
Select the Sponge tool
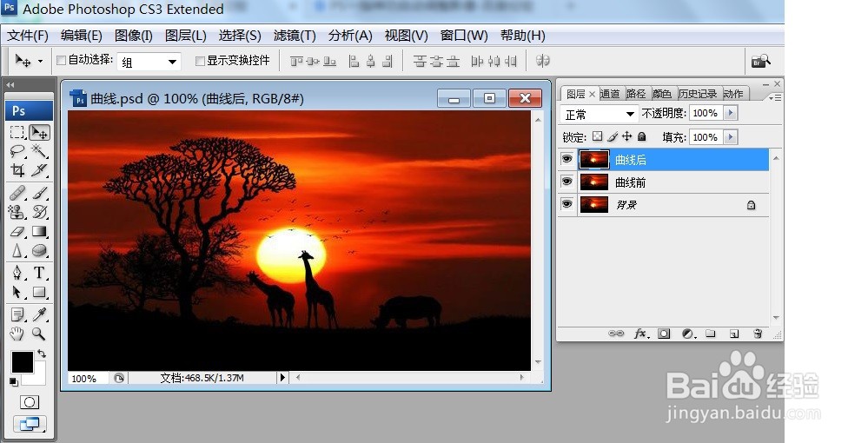pyautogui.click(x=39, y=251)
